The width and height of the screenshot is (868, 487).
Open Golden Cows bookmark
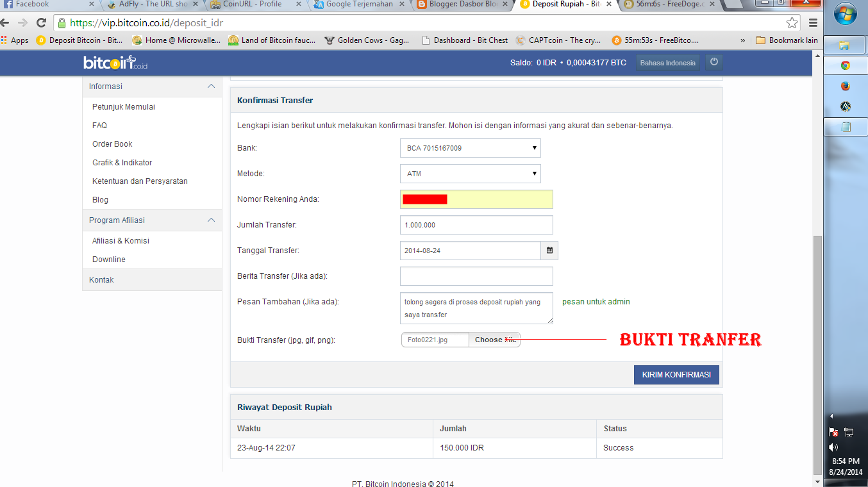pos(367,40)
